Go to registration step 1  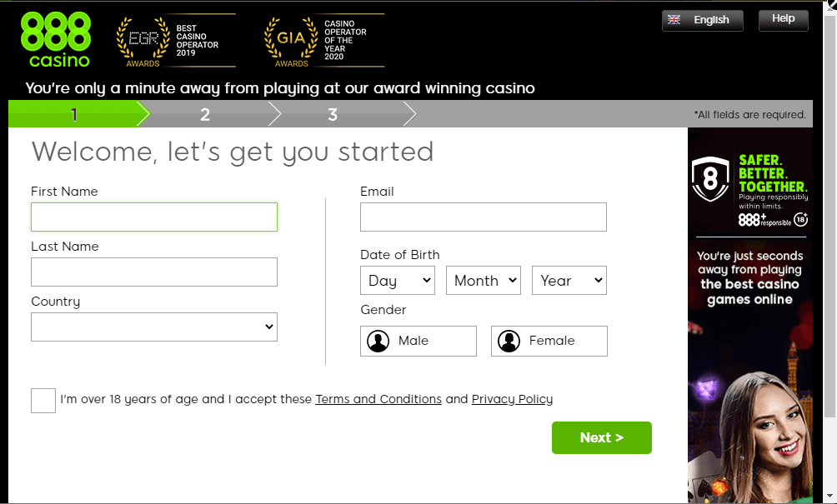[75, 114]
